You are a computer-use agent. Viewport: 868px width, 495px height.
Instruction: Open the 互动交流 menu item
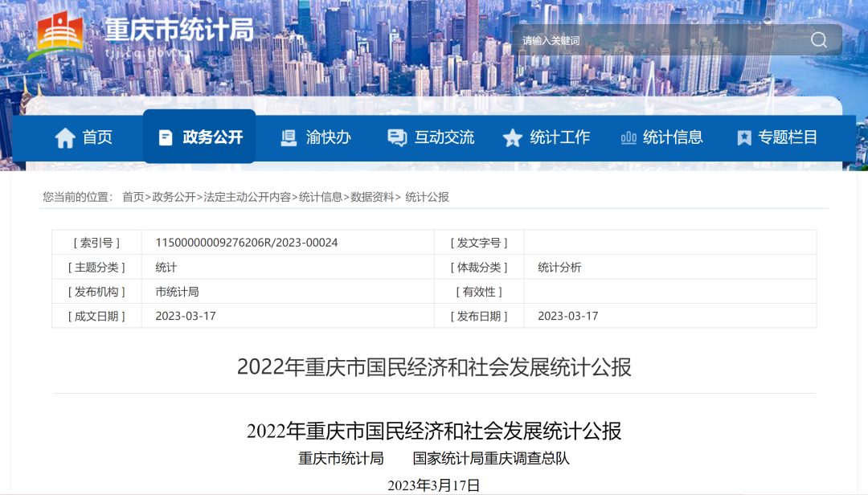tap(431, 137)
